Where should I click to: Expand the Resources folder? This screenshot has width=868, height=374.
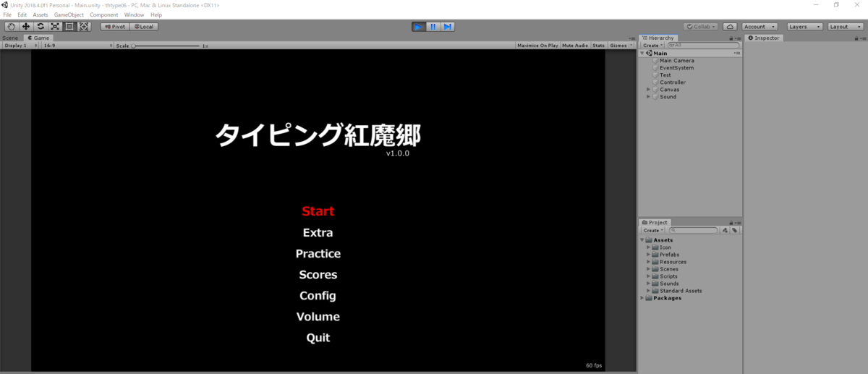coord(649,262)
